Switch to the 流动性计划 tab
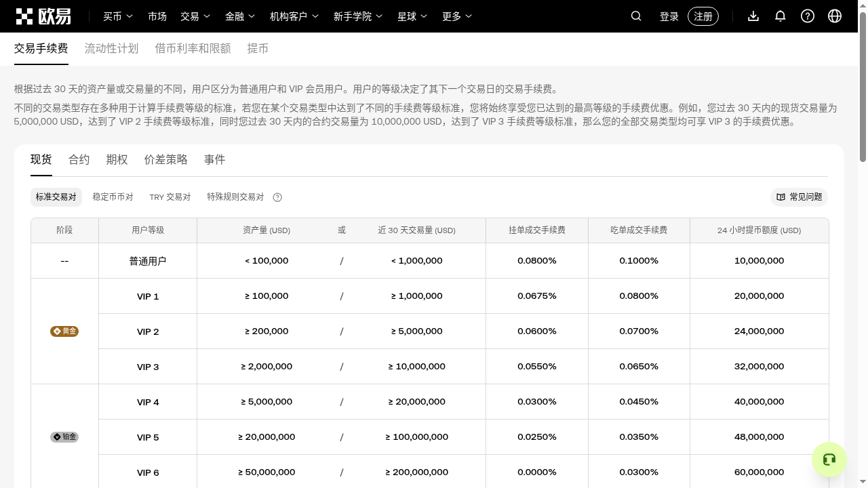The height and width of the screenshot is (488, 868). [111, 49]
